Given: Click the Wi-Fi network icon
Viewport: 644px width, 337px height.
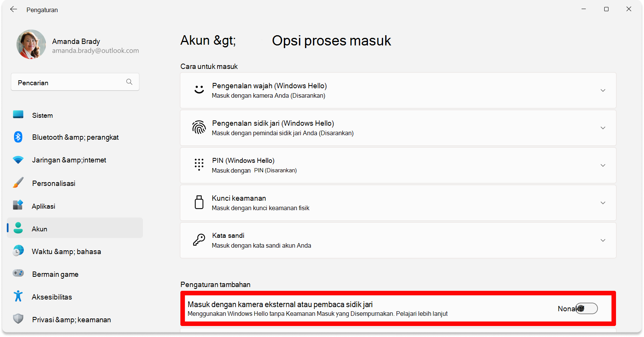Looking at the screenshot, I should [x=18, y=160].
